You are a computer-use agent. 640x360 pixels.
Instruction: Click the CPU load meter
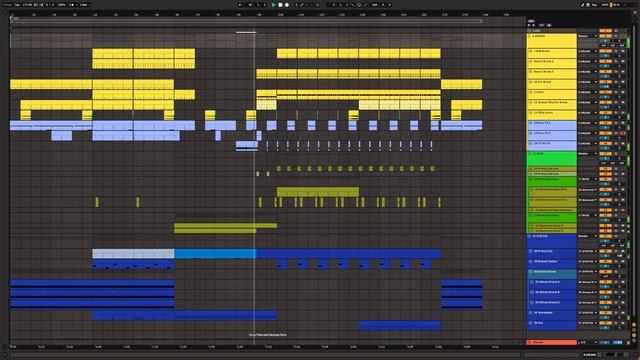(615, 5)
